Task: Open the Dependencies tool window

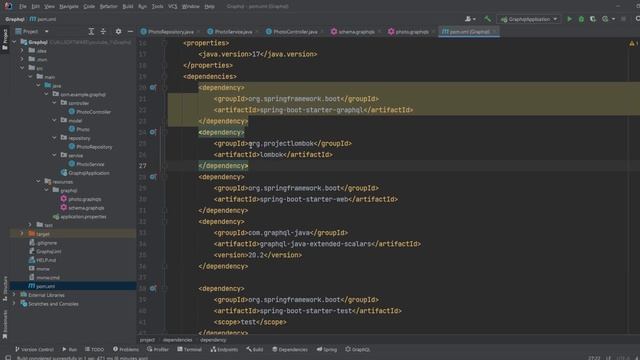Action: click(290, 349)
